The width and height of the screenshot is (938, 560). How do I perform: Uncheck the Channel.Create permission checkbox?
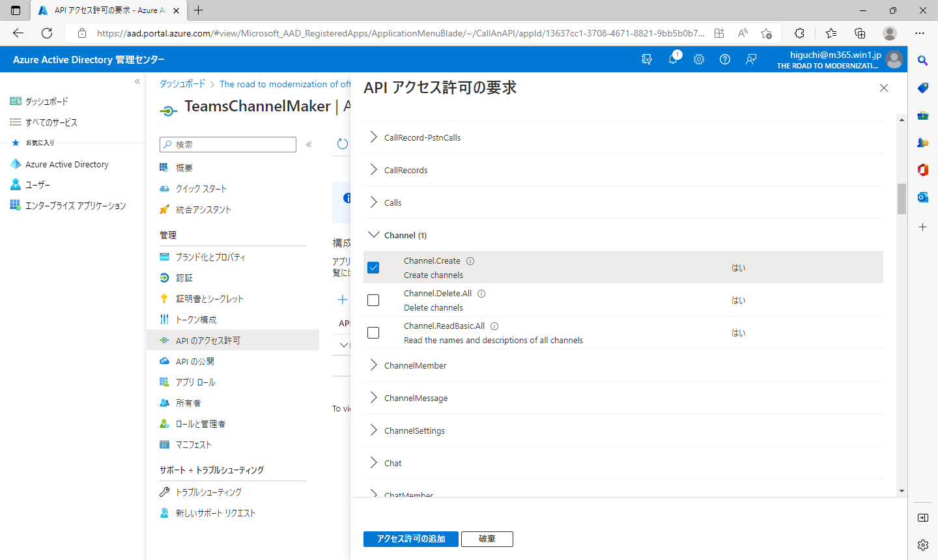[373, 268]
